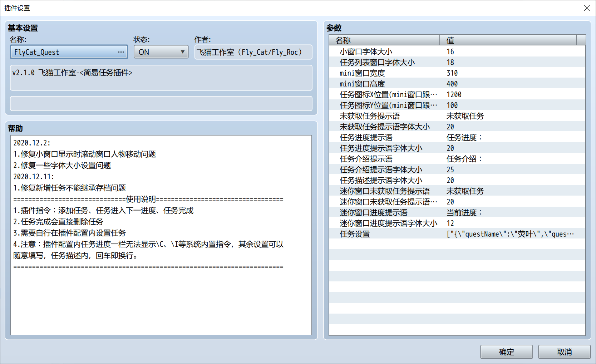The width and height of the screenshot is (596, 364).
Task: Select the 小窗口字体大小 parameter row
Action: [x=457, y=51]
